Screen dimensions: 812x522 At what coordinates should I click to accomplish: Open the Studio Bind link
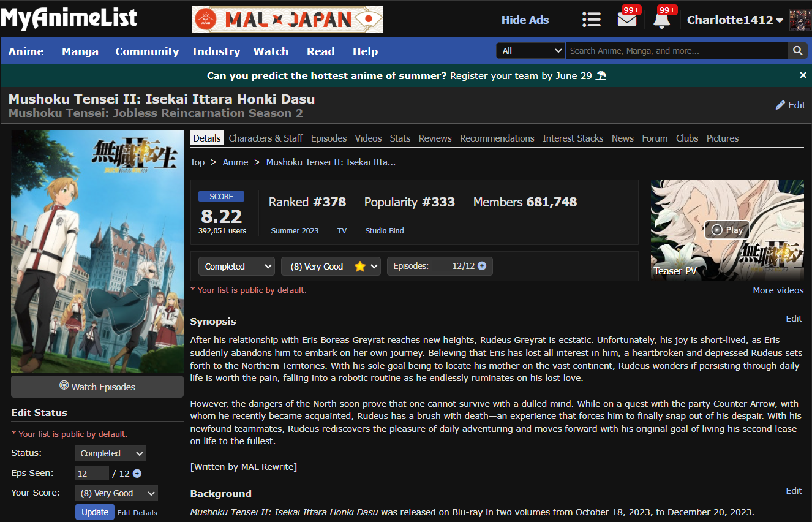click(x=384, y=231)
